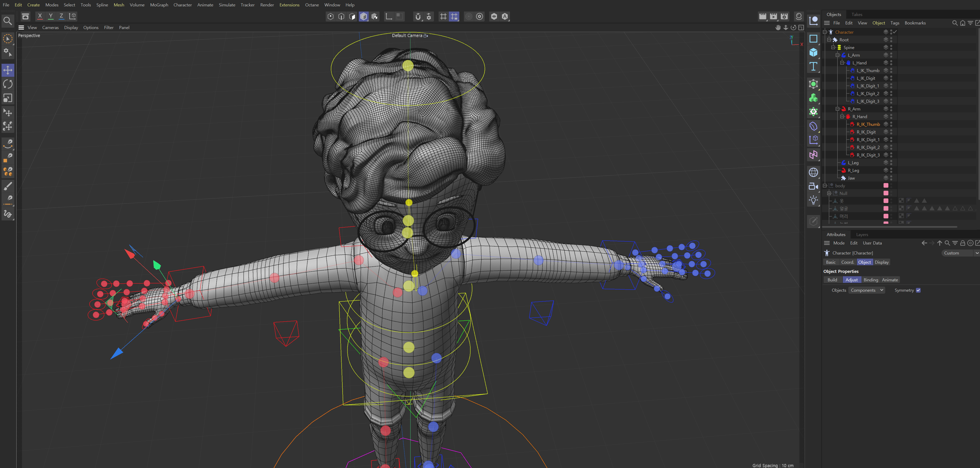Click pink layer swatch for 머리
Viewport: 980px width, 468px height.
pyautogui.click(x=886, y=216)
